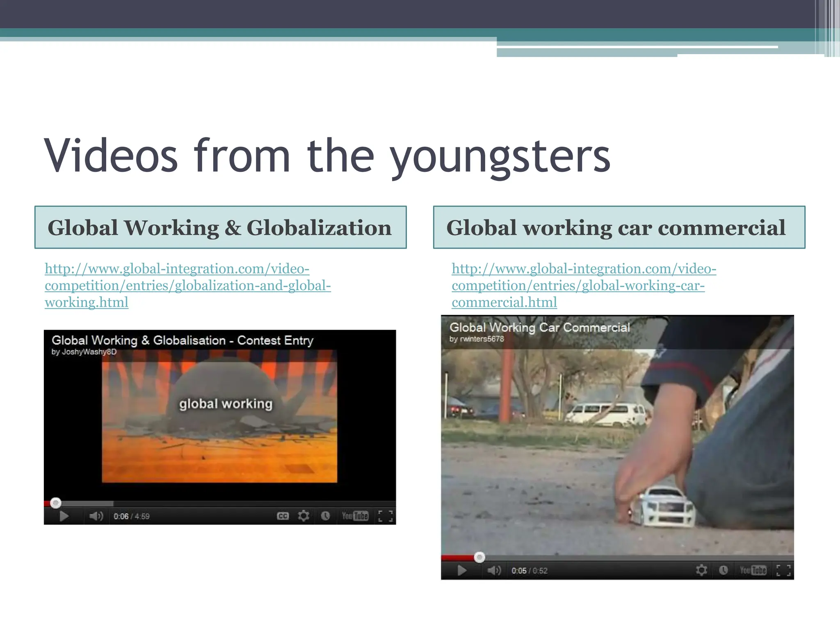Image resolution: width=840 pixels, height=630 pixels.
Task: Enter fullscreen on Car Commercial video
Action: pos(784,570)
